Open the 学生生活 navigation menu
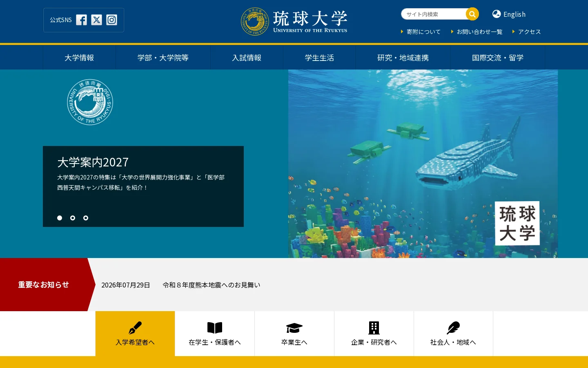Image resolution: width=588 pixels, height=368 pixels. 319,58
